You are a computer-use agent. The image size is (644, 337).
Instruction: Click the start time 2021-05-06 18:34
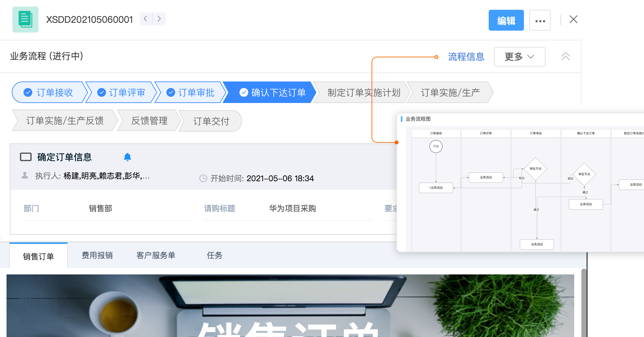click(x=280, y=178)
